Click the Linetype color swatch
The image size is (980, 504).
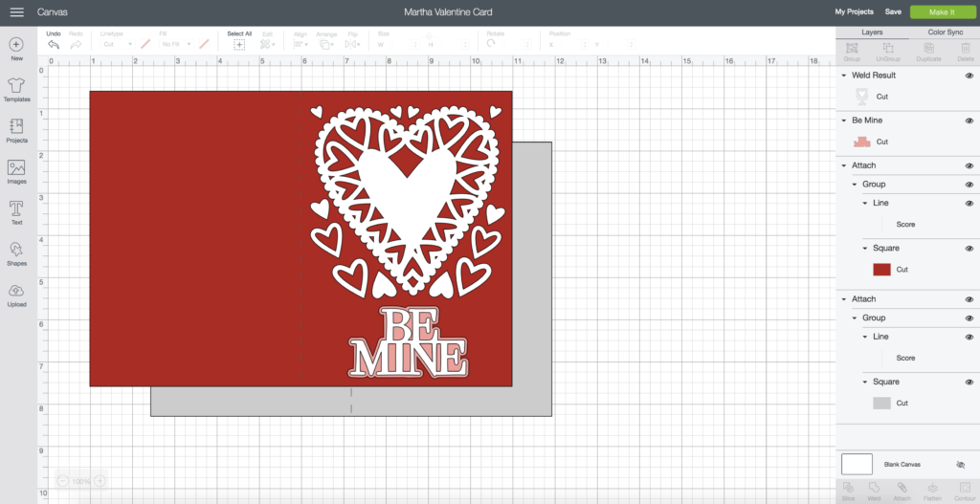(145, 44)
